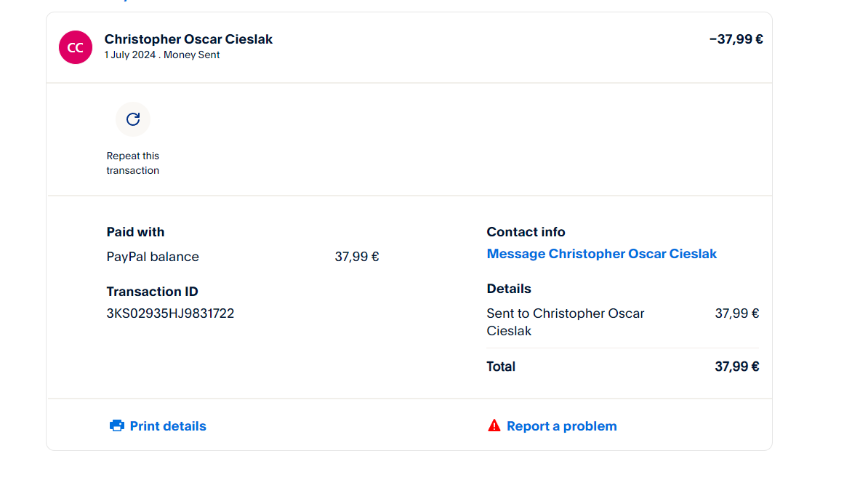Click the PayPal balance payment method
The width and height of the screenshot is (868, 480).
(x=153, y=257)
